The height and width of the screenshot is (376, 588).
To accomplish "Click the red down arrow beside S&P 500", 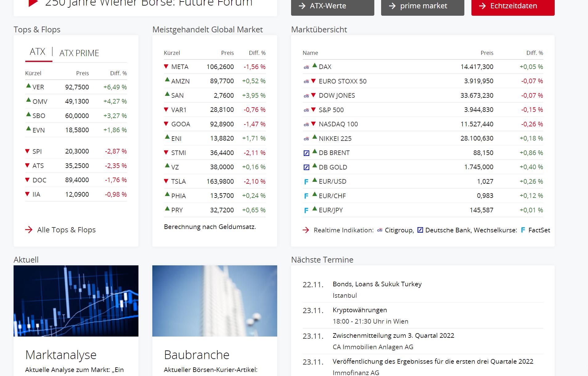I will point(314,109).
